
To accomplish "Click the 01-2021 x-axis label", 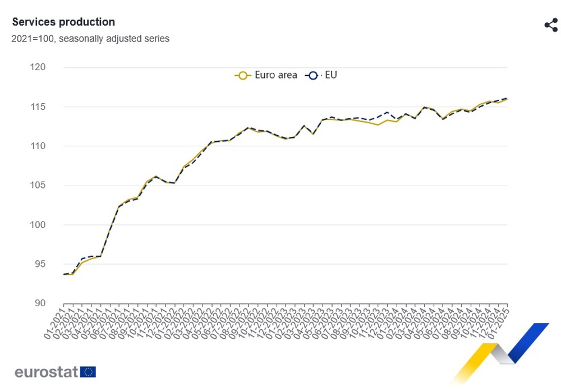I will [54, 323].
